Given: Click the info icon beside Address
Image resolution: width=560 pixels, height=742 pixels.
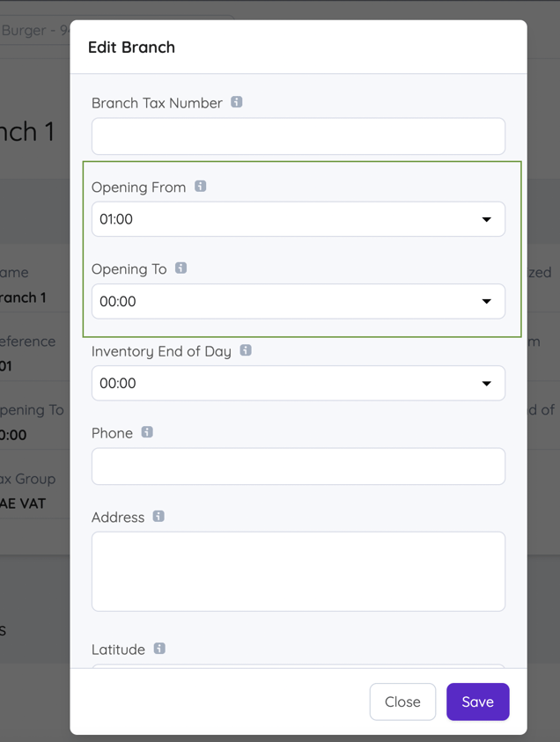Looking at the screenshot, I should point(158,516).
